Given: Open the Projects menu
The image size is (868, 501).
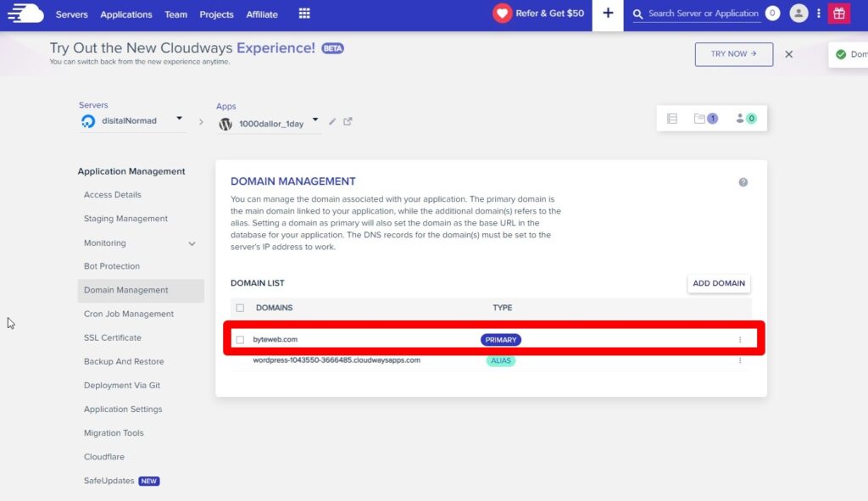Looking at the screenshot, I should [x=216, y=14].
